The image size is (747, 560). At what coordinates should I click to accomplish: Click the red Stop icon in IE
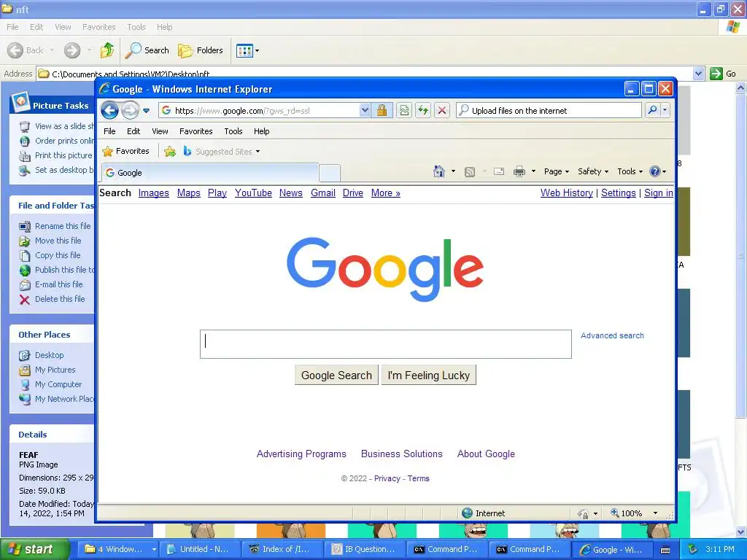tap(442, 111)
